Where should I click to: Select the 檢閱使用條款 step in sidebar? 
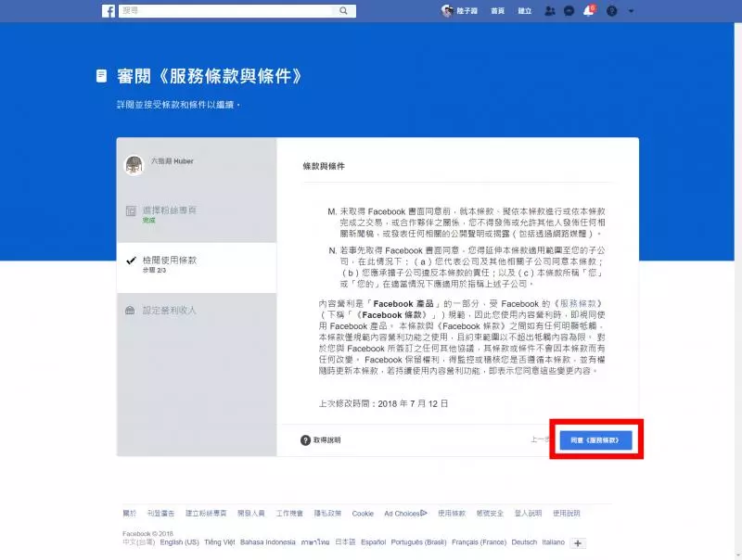(x=197, y=268)
